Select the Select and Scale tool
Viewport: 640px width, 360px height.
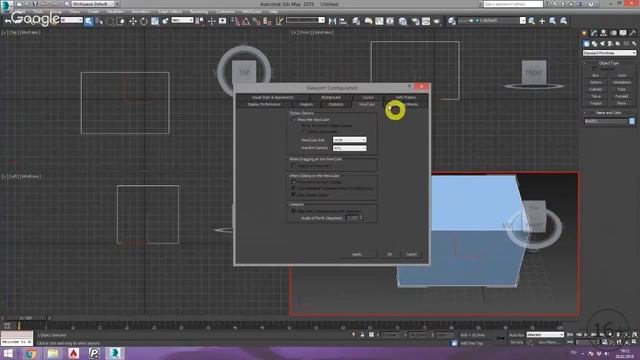155,21
